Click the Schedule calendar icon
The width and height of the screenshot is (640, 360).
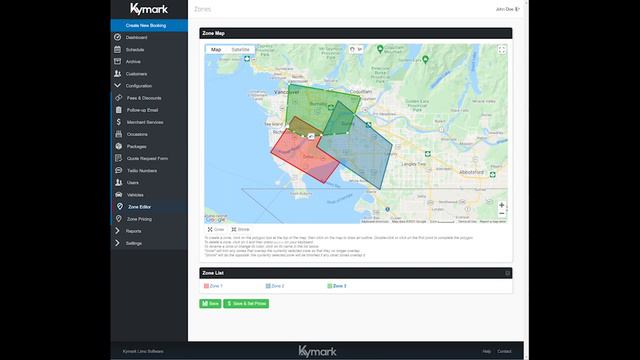click(x=118, y=49)
